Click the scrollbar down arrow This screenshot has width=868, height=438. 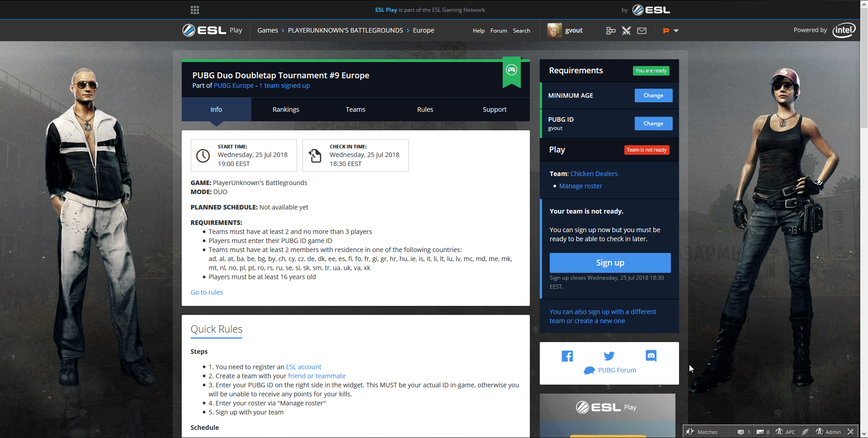click(864, 434)
